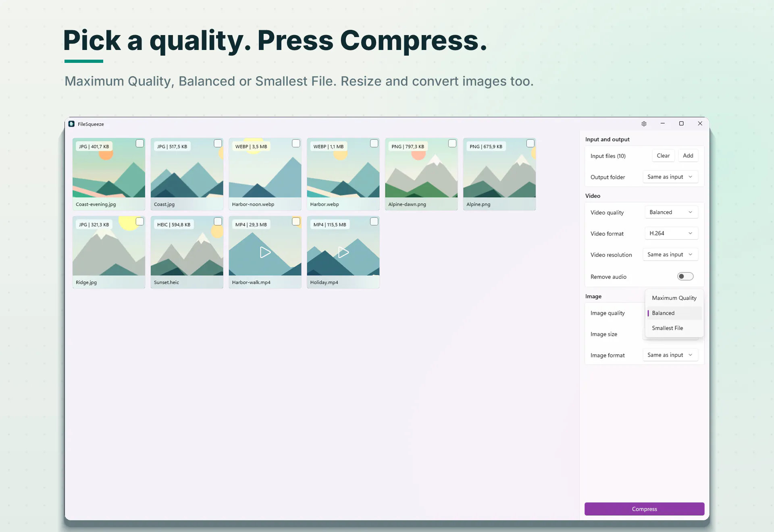The height and width of the screenshot is (532, 774).
Task: Choose Maximum Quality from the list
Action: click(x=674, y=298)
